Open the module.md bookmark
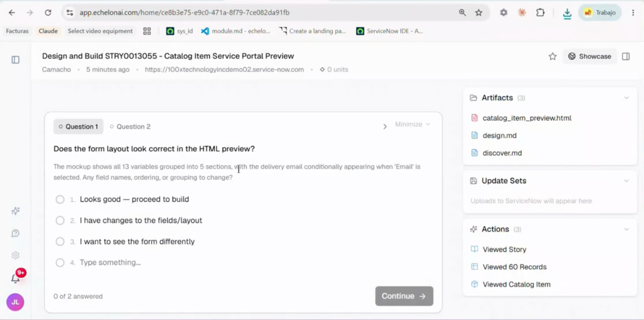This screenshot has height=320, width=644. 236,31
